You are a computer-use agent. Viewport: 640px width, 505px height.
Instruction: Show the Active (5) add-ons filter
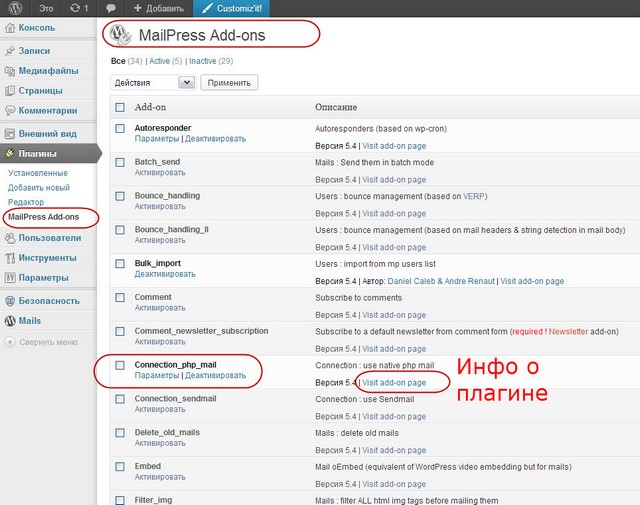pos(165,61)
